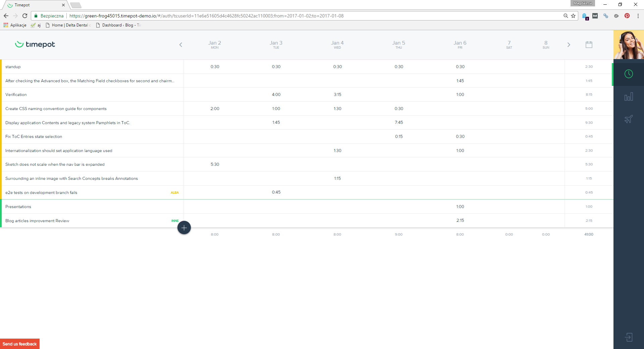Open the Aplikacje apps bookmark
This screenshot has height=349, width=644.
[x=15, y=25]
